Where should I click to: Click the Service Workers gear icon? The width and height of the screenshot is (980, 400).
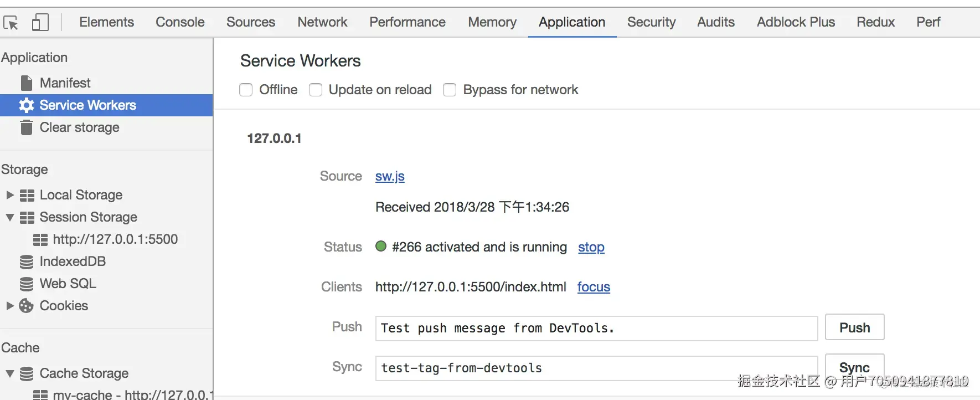pos(27,105)
